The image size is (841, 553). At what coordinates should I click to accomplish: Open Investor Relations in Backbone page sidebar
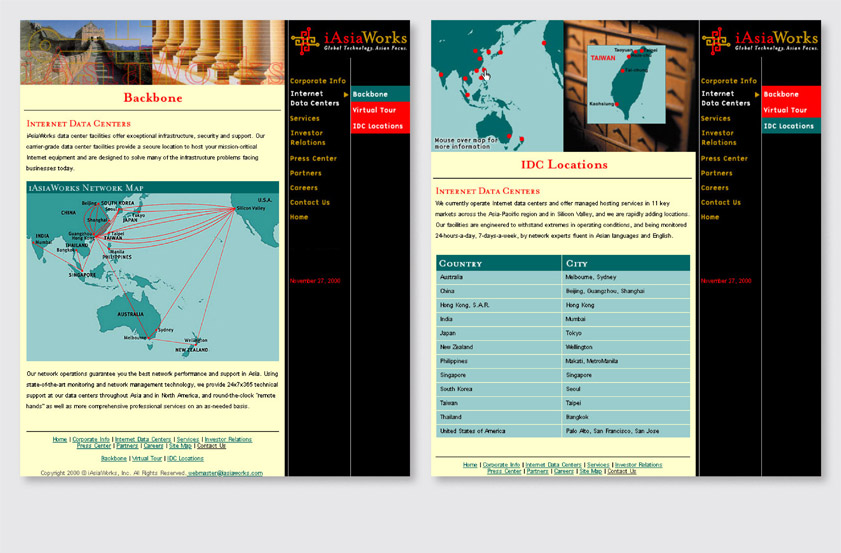(308, 137)
